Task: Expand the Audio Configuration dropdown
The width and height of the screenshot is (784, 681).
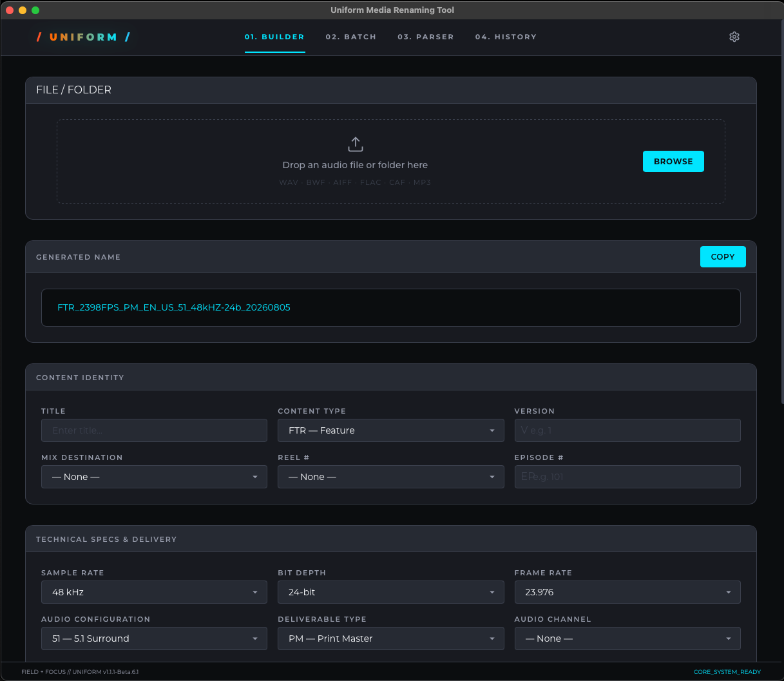Action: 154,638
